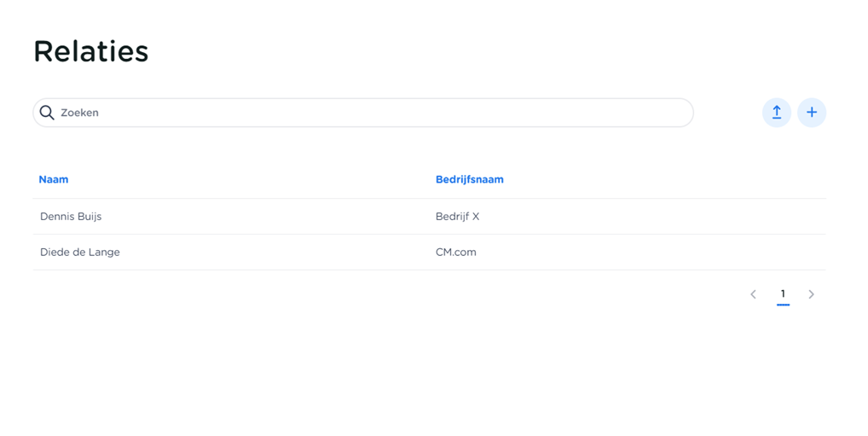Screen dimensions: 868x436
Task: Select page 1 in pagination
Action: click(x=783, y=294)
